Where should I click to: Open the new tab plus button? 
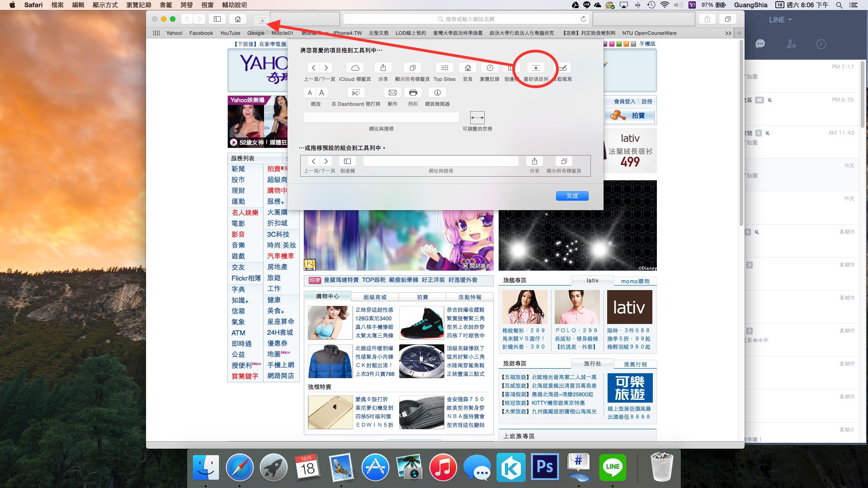pos(739,33)
